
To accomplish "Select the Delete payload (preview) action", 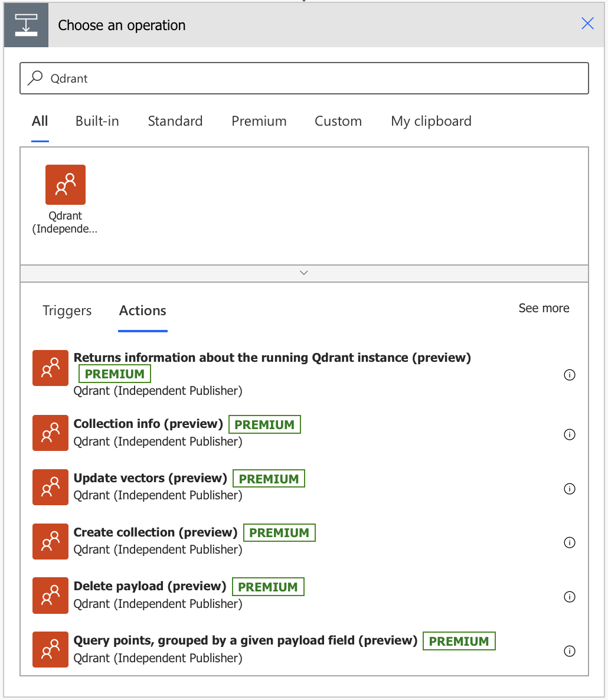I will (150, 586).
